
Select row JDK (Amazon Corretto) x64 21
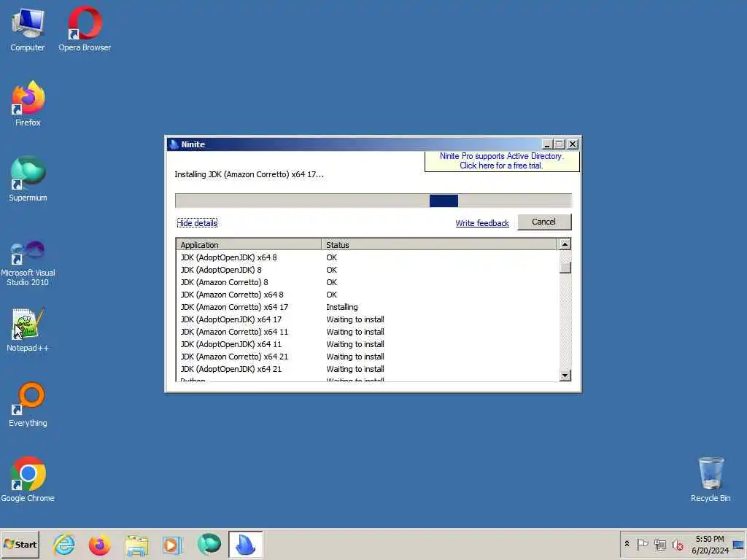tap(367, 357)
